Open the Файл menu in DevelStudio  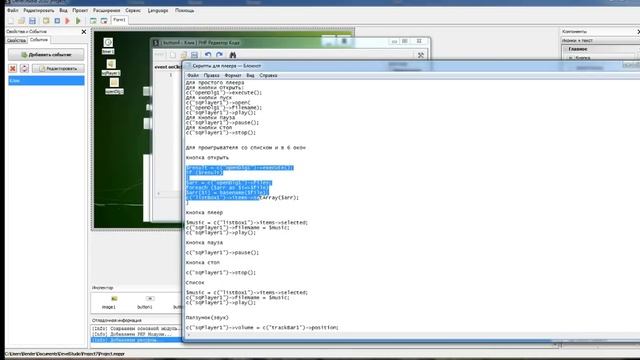coord(13,10)
